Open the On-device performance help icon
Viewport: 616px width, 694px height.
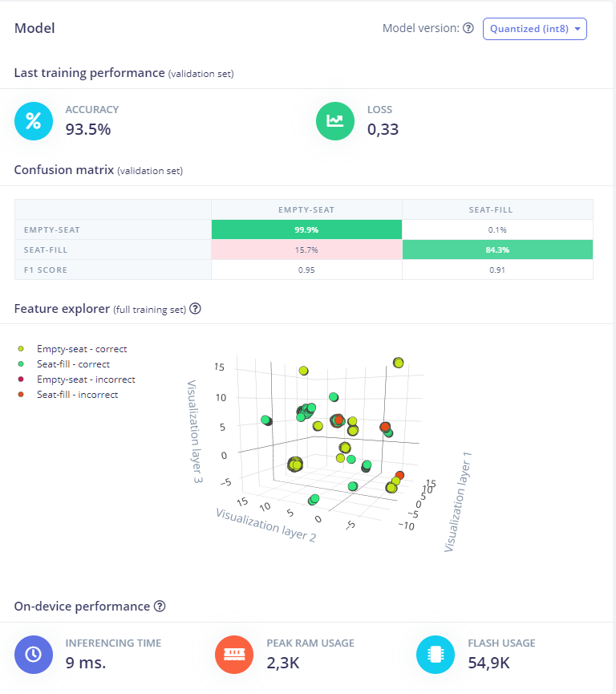pos(160,607)
